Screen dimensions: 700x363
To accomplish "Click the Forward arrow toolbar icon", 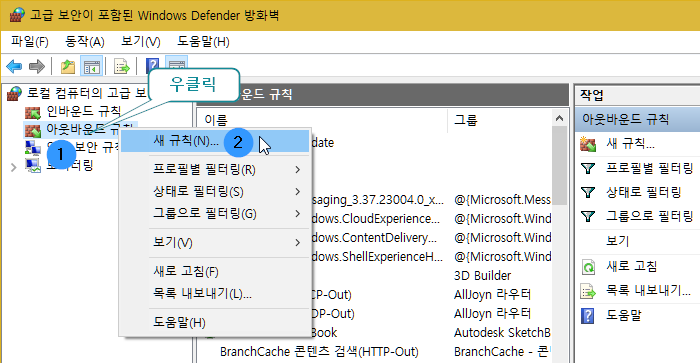I will click(x=37, y=67).
